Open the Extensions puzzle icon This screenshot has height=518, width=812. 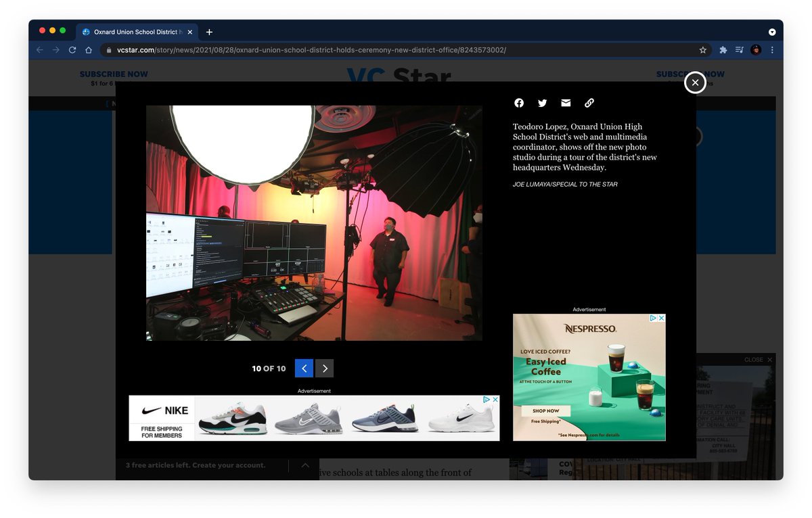[x=723, y=50]
